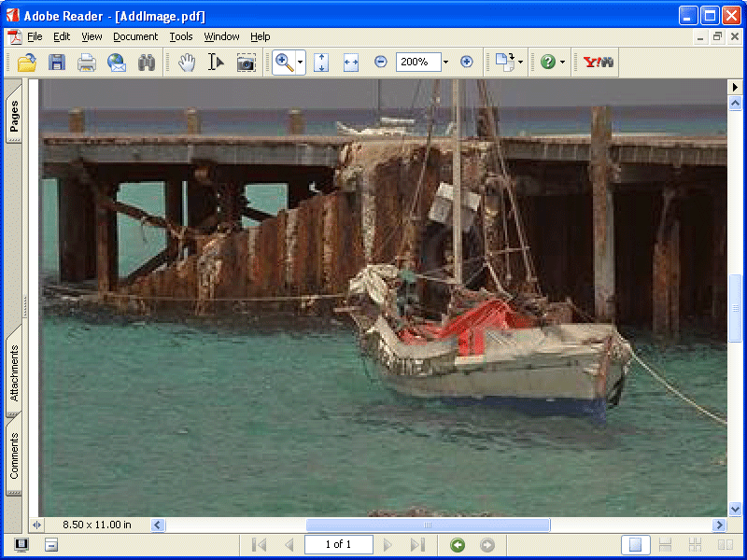This screenshot has width=747, height=560.
Task: Go to previous view with green arrow
Action: 458,545
